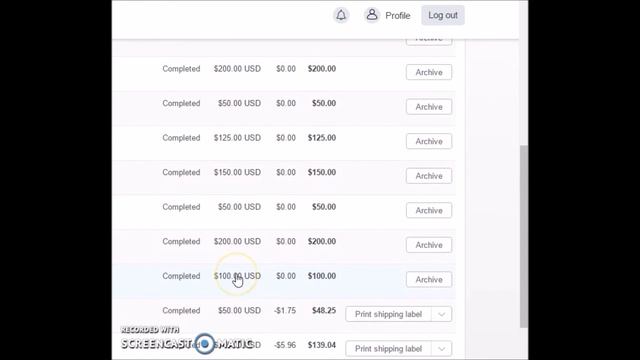Click the Profile person icon
The height and width of the screenshot is (360, 640).
coord(371,15)
